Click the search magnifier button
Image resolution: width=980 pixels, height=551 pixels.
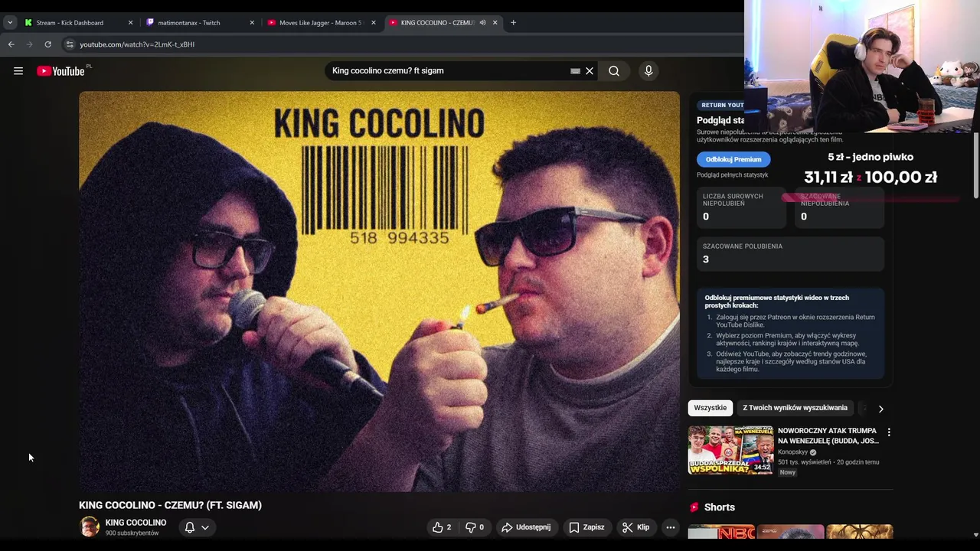coord(614,71)
